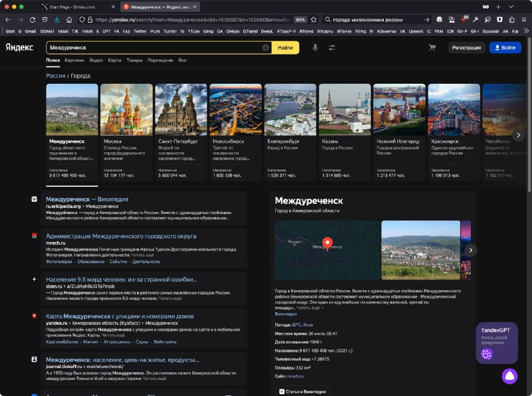
Task: Click the Яндекс logo
Action: pos(19,47)
